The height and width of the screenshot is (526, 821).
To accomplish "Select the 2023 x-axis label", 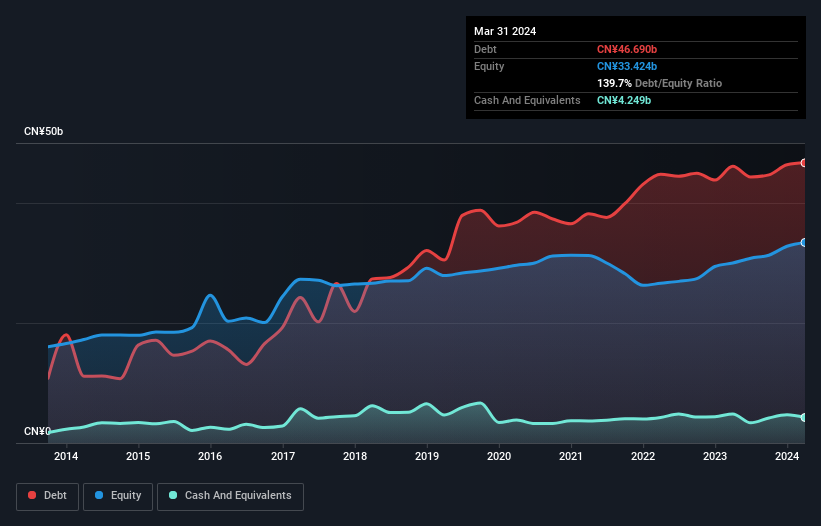I will (715, 456).
